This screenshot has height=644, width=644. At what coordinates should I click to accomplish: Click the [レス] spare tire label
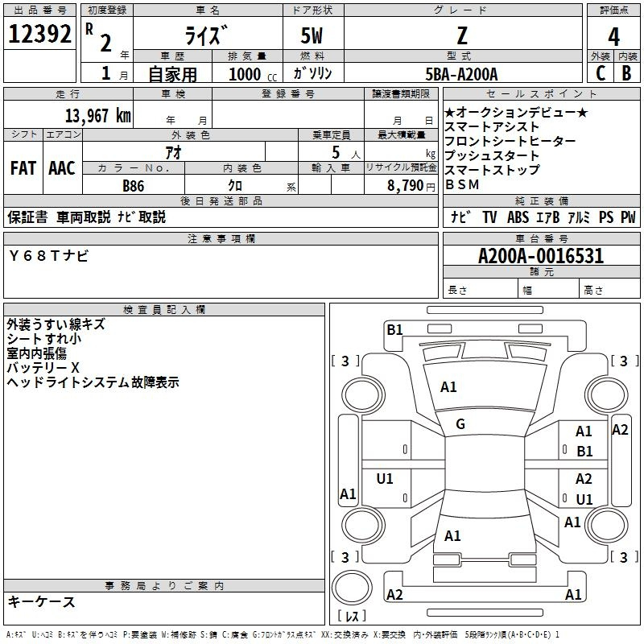[x=352, y=616]
